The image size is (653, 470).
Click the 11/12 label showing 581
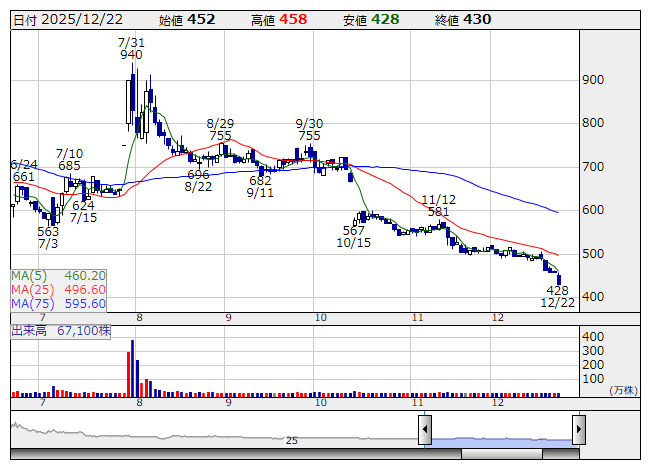pos(438,206)
